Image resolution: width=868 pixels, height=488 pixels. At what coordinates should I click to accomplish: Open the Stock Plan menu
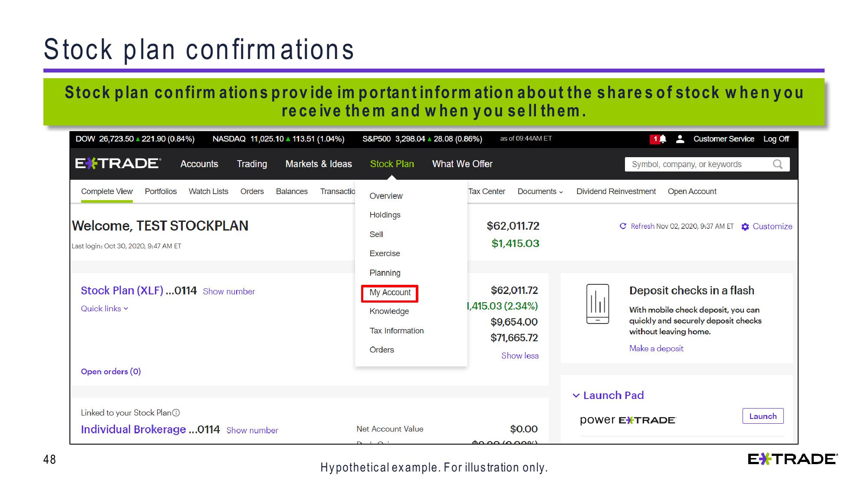(392, 164)
